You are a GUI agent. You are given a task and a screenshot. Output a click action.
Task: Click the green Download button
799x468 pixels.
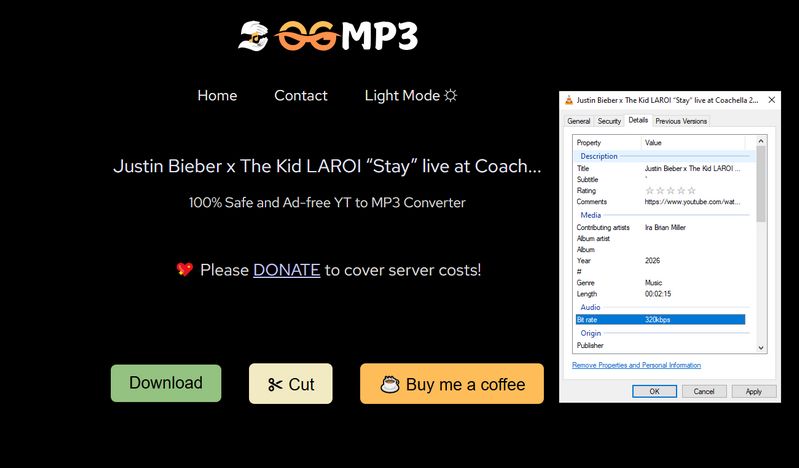[x=166, y=383]
